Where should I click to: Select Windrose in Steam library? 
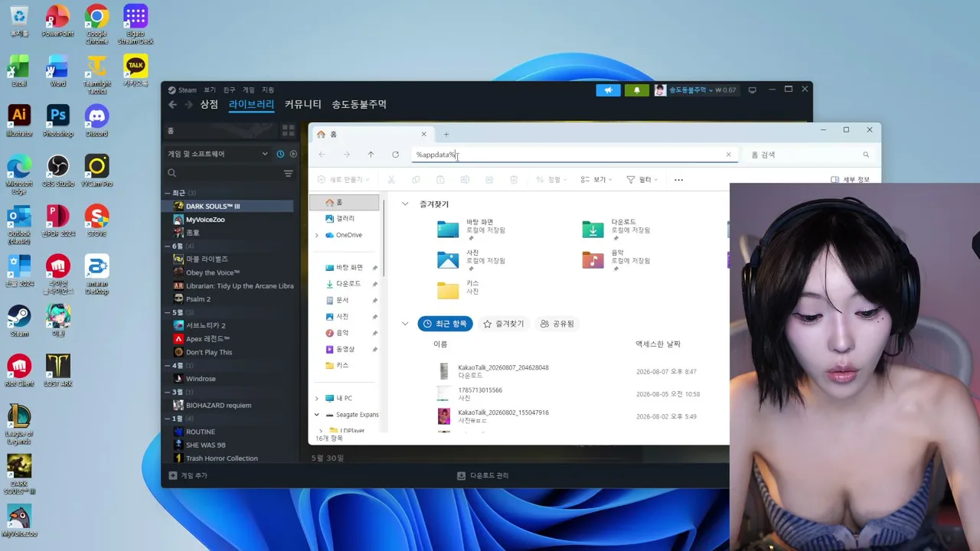click(x=229, y=379)
